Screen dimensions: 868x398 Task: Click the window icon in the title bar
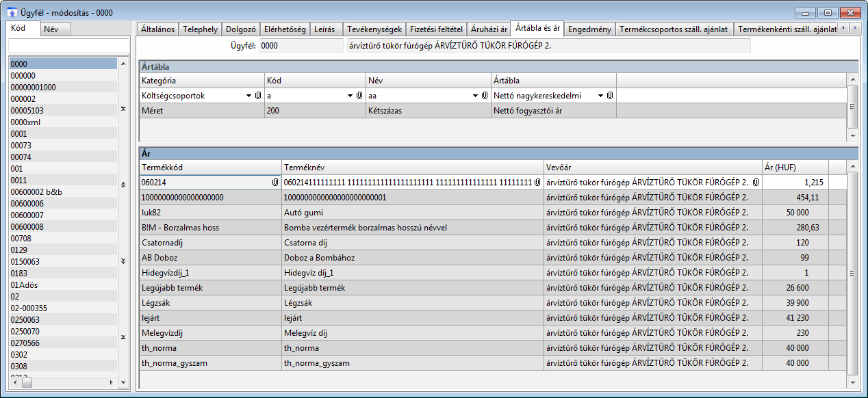click(x=12, y=12)
